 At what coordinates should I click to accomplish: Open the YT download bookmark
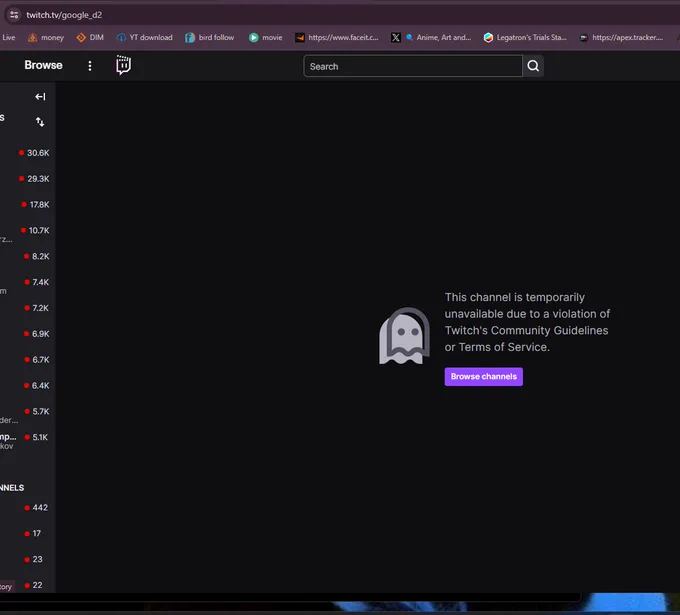[x=144, y=38]
